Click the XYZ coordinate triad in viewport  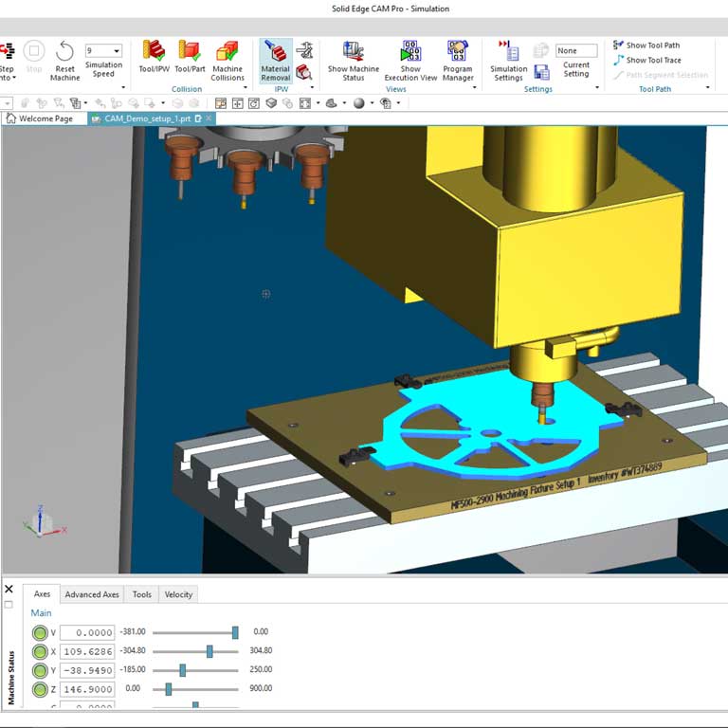click(44, 522)
